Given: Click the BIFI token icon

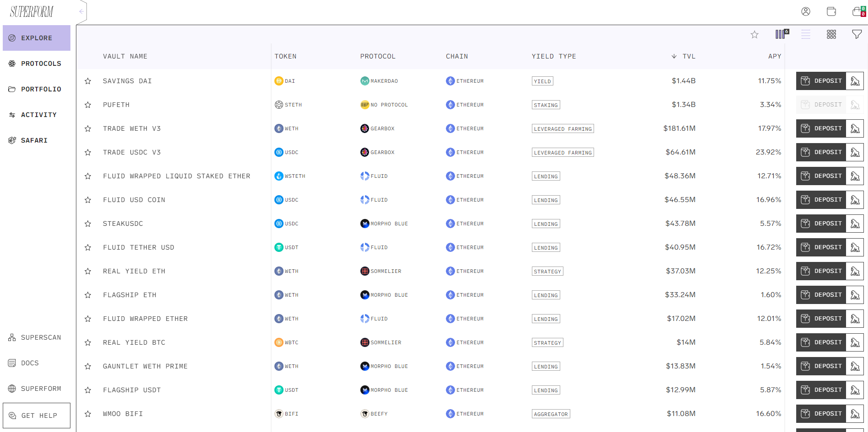Looking at the screenshot, I should pyautogui.click(x=279, y=414).
